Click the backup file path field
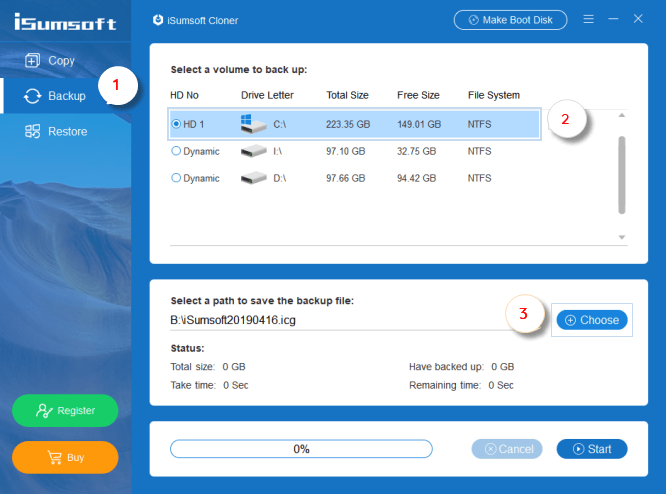The width and height of the screenshot is (666, 494). pyautogui.click(x=340, y=320)
